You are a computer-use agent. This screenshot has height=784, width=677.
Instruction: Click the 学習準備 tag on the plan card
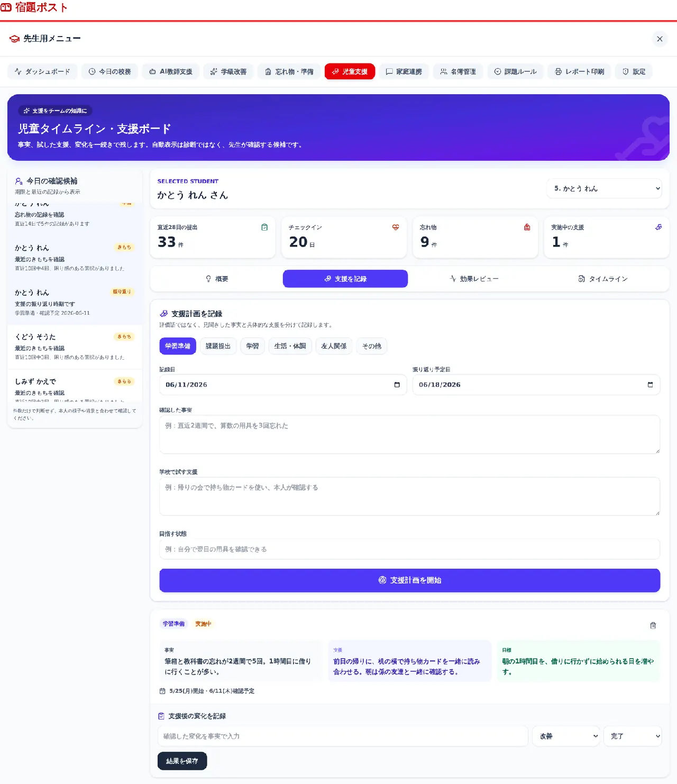click(x=173, y=624)
